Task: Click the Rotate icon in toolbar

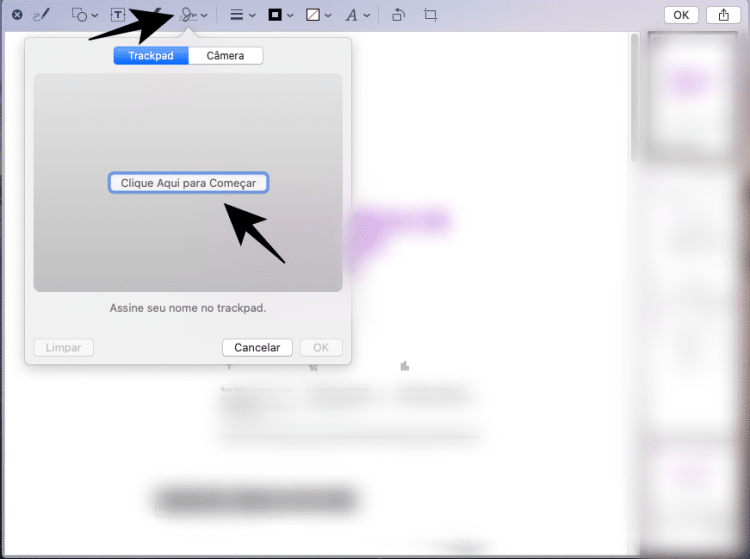Action: [398, 15]
